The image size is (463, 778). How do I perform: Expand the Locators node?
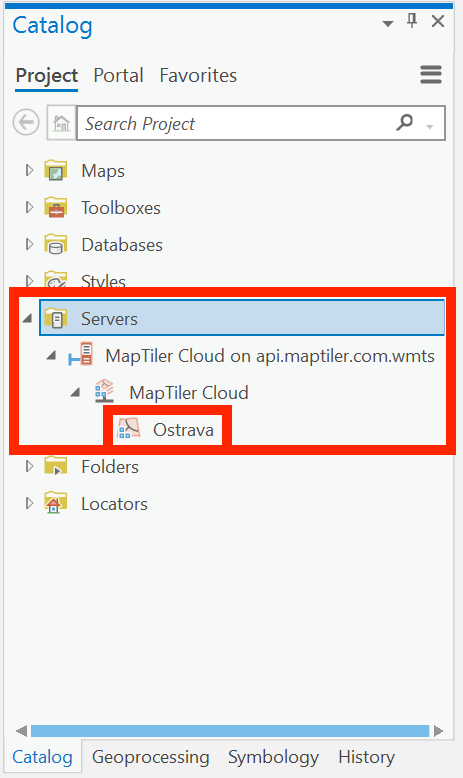(29, 504)
